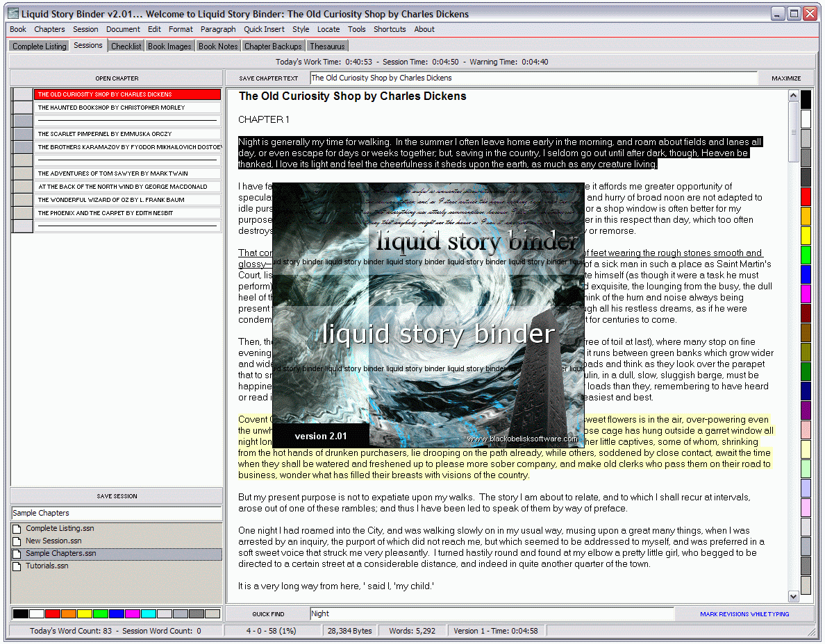Screen dimensions: 825x644
Task: Click the document icon beside Complete Listing.ssn
Action: pos(17,529)
